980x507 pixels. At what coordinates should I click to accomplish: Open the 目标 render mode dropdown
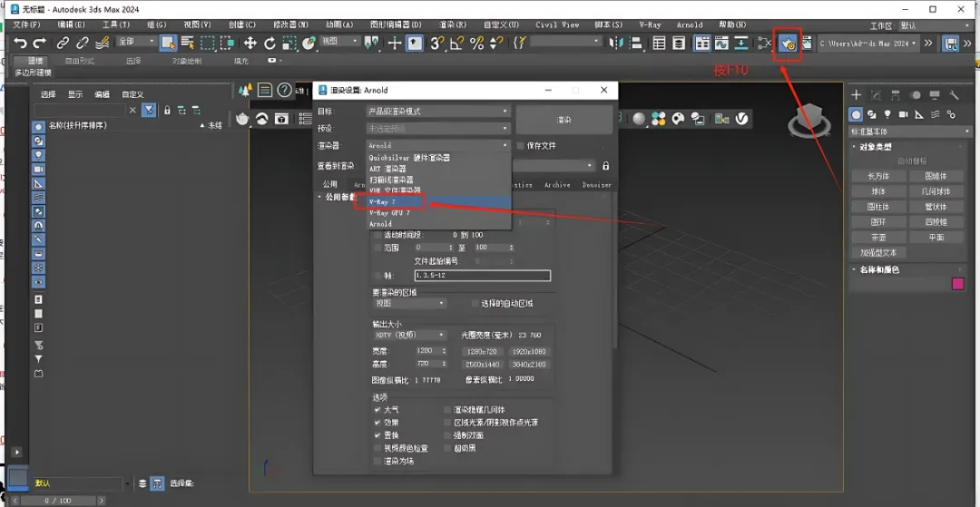click(x=438, y=112)
